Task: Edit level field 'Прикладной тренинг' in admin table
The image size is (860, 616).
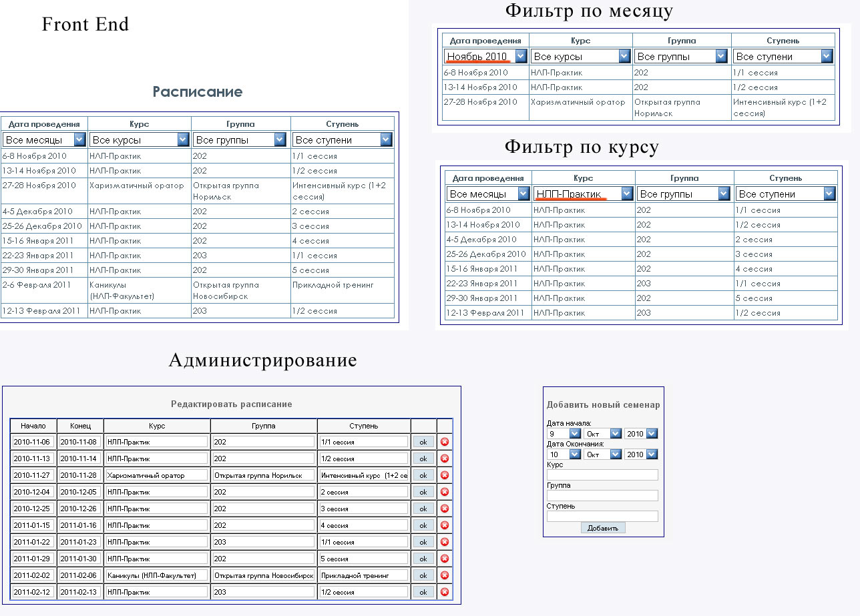Action: coord(364,575)
